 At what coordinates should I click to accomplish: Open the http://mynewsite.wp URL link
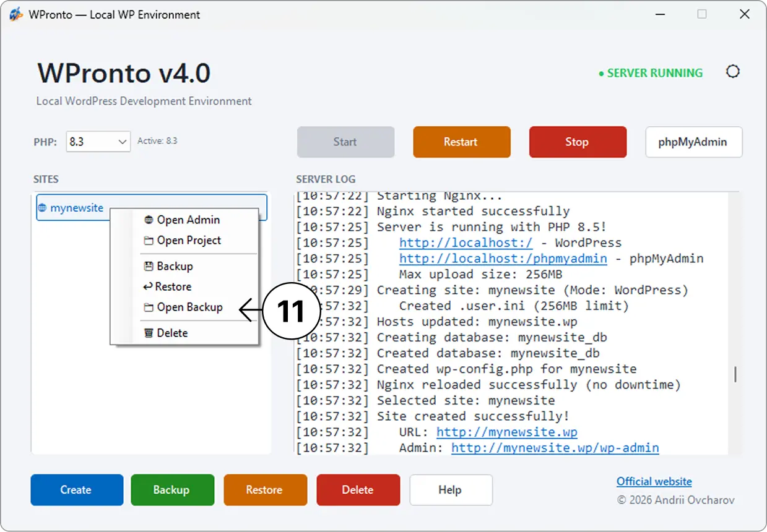(506, 432)
